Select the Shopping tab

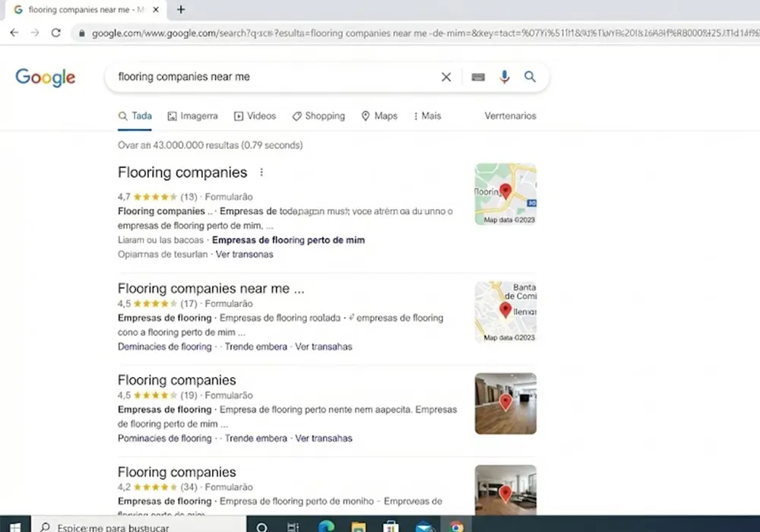point(318,116)
